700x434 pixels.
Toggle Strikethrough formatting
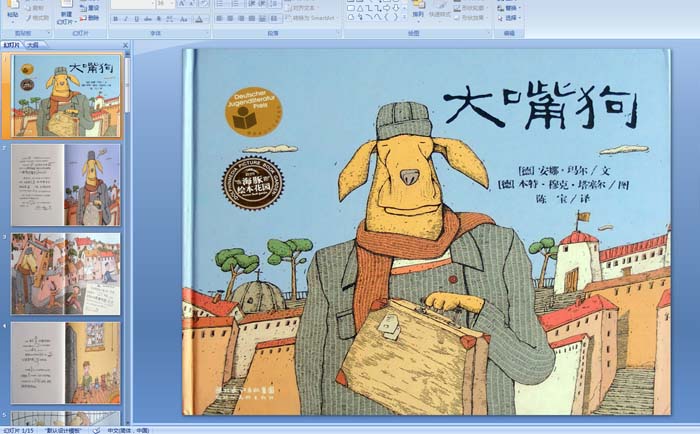click(x=148, y=19)
